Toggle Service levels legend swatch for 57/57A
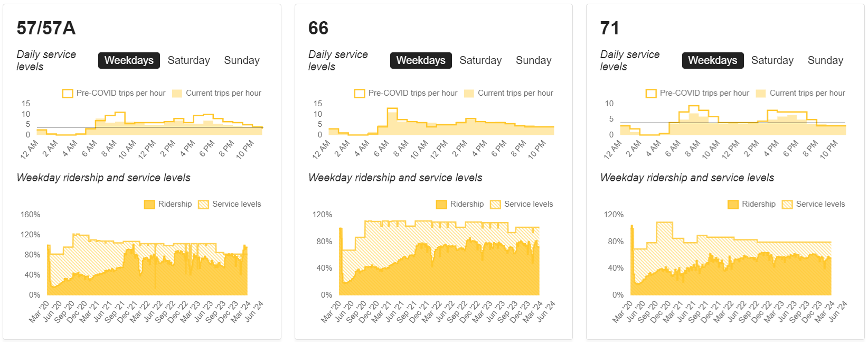 pos(203,205)
